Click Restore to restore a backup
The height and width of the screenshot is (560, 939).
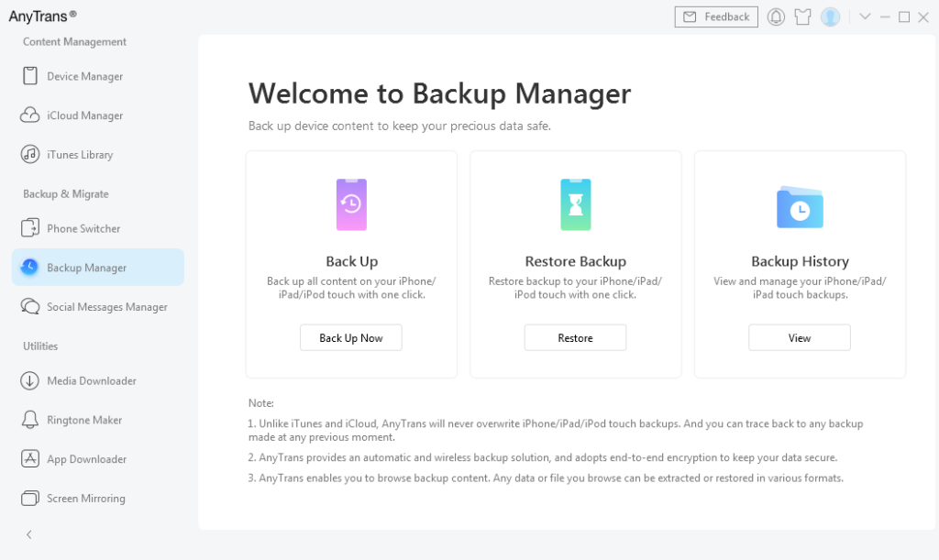point(575,337)
